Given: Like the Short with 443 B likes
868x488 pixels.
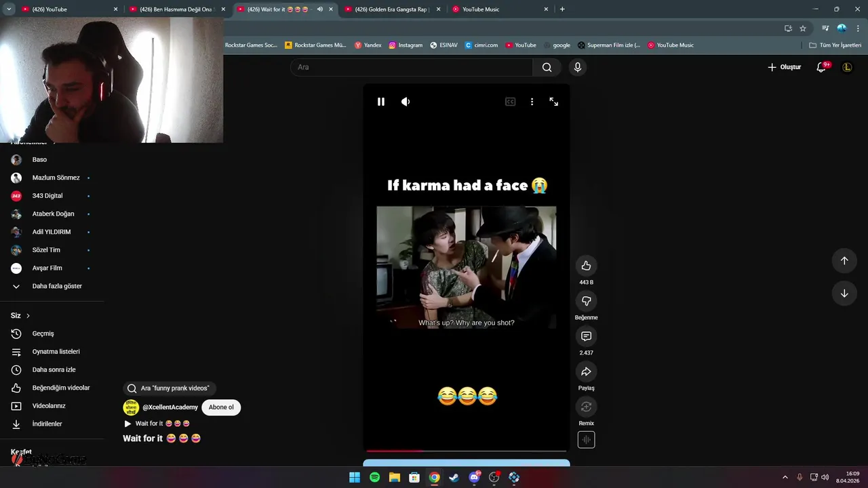Looking at the screenshot, I should [x=586, y=266].
